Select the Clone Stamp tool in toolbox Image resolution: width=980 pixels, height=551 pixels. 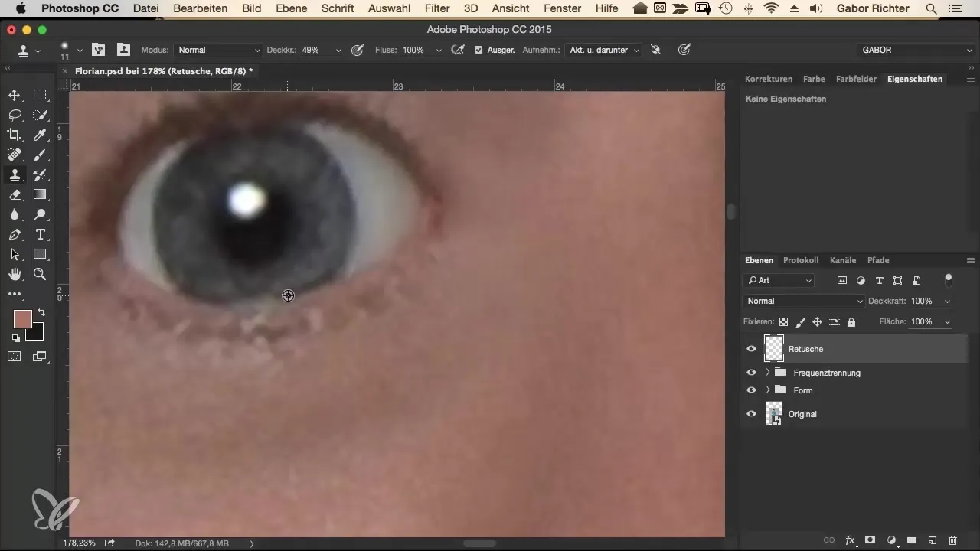point(15,175)
